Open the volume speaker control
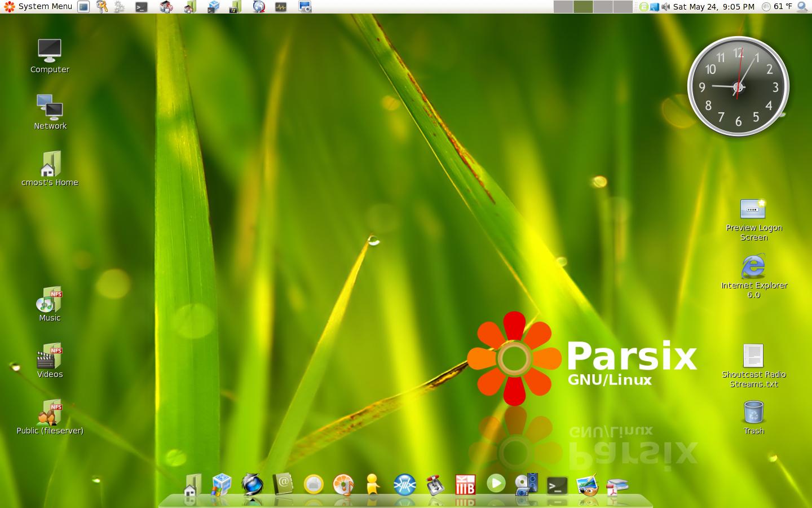 (x=665, y=7)
